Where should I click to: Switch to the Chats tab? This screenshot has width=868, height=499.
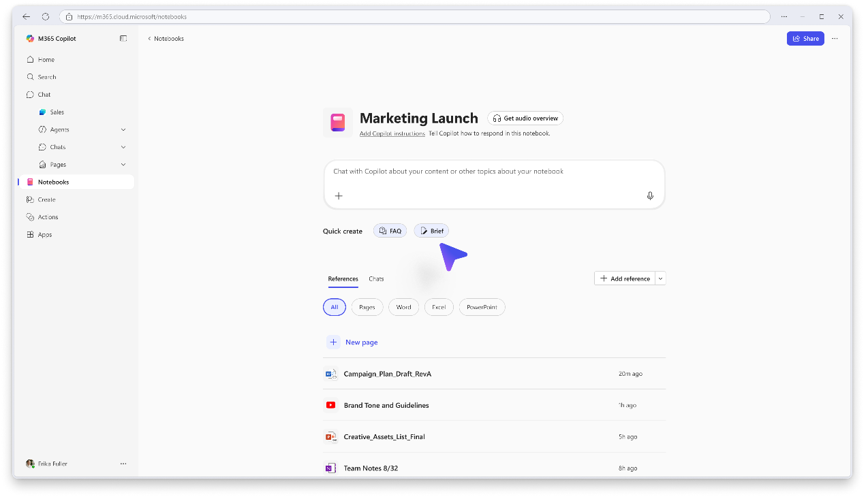(376, 279)
